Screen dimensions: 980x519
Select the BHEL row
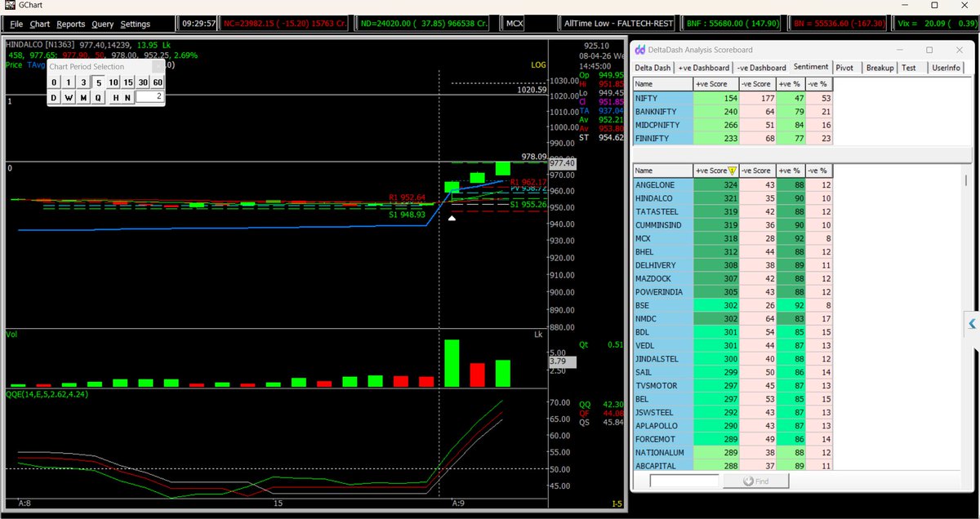(733, 252)
